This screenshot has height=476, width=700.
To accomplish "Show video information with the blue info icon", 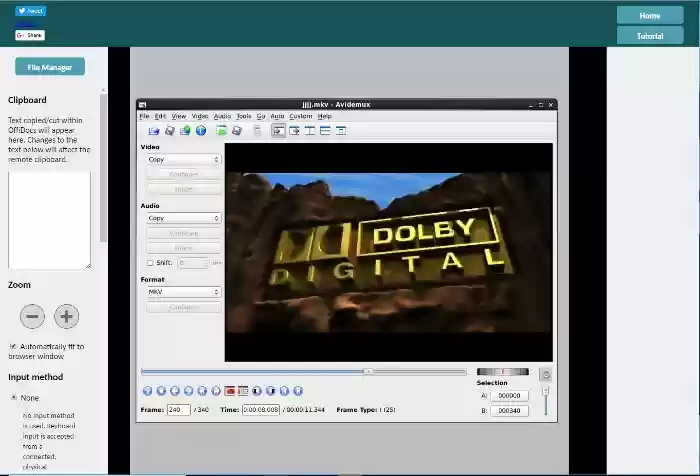I will pyautogui.click(x=201, y=131).
